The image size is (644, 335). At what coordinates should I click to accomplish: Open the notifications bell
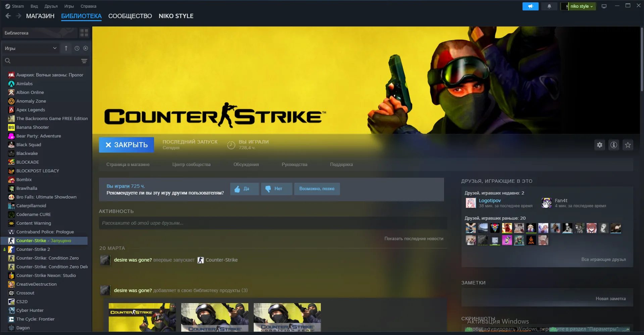coord(549,6)
